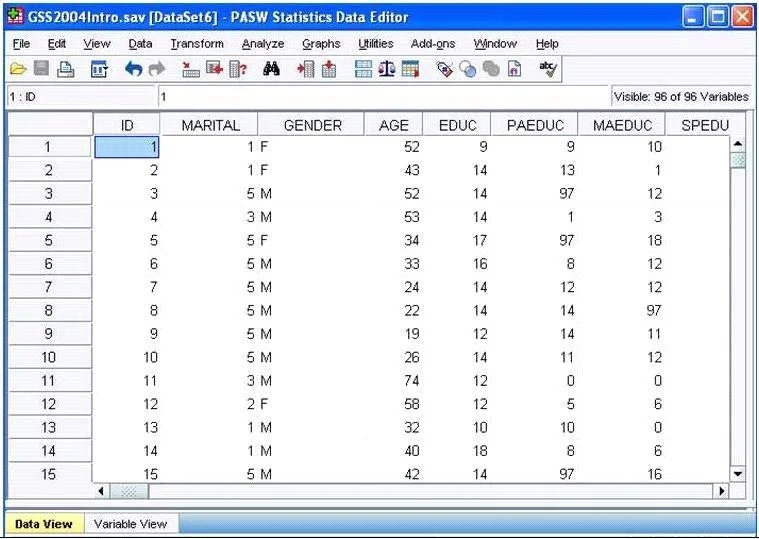Select the highlighted ID cell in row 1
The image size is (759, 539).
pos(126,147)
